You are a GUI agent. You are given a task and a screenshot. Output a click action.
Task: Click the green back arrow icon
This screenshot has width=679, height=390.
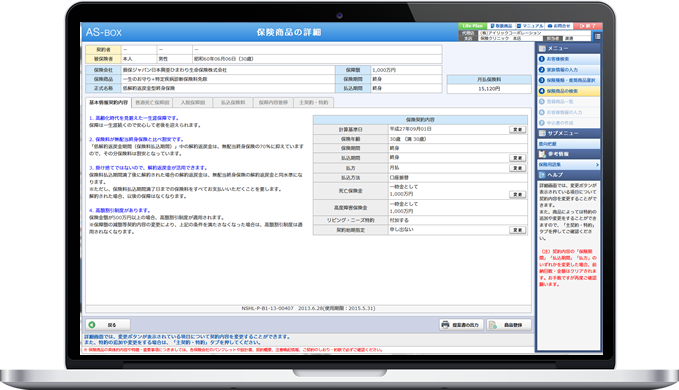[92, 325]
